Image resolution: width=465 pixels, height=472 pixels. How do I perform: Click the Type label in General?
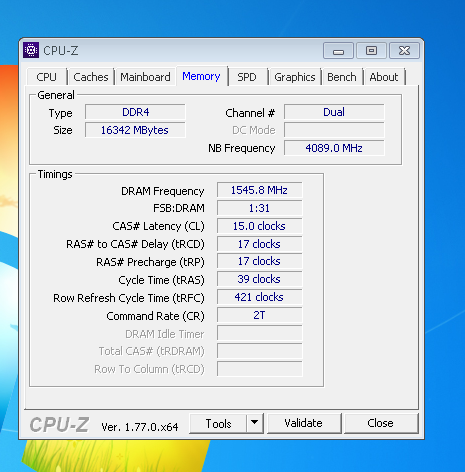(60, 114)
